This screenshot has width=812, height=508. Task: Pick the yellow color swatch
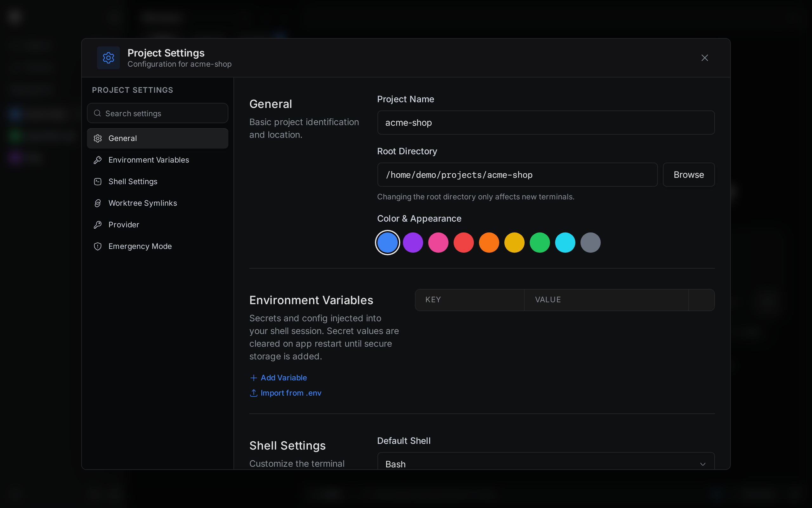tap(514, 243)
